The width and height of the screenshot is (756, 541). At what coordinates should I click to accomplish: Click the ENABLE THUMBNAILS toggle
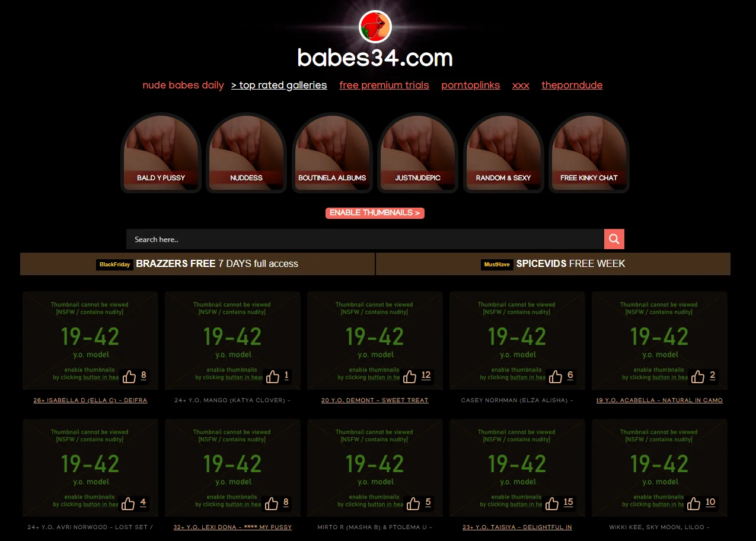(x=375, y=212)
